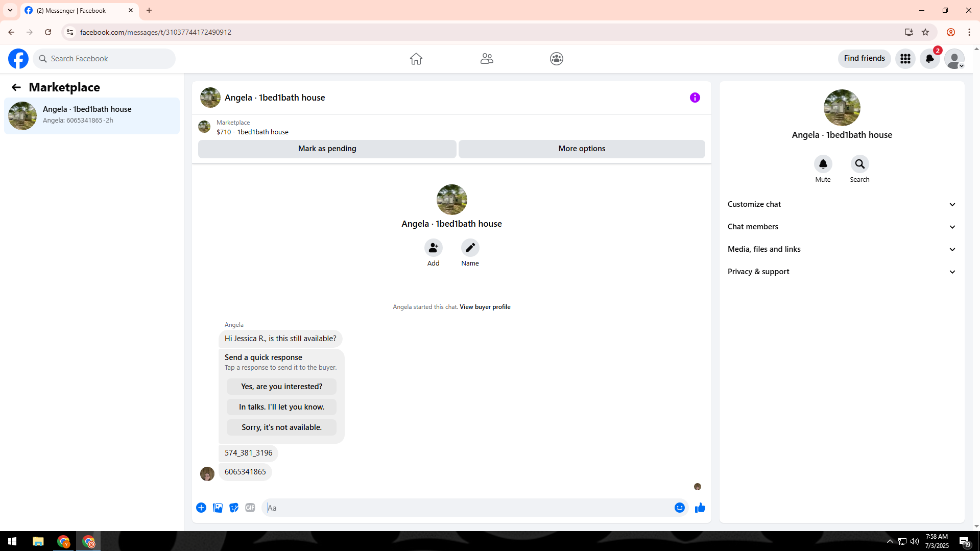The image size is (980, 551).
Task: Open conversation information purple icon
Action: pyautogui.click(x=695, y=98)
